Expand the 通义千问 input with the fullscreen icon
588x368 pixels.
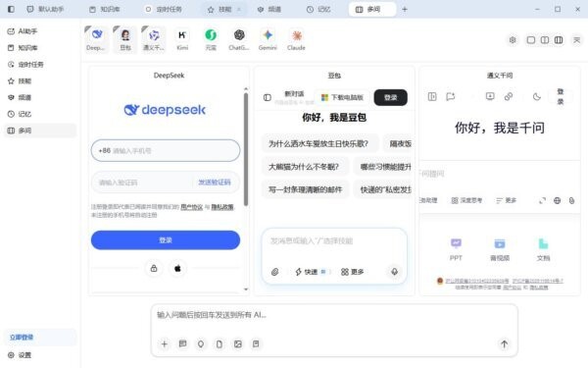[542, 201]
